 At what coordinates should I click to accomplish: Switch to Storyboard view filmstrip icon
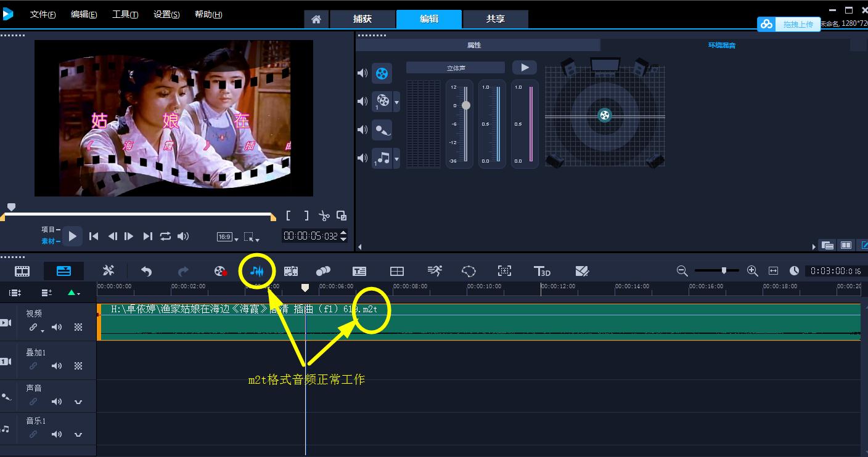[22, 271]
